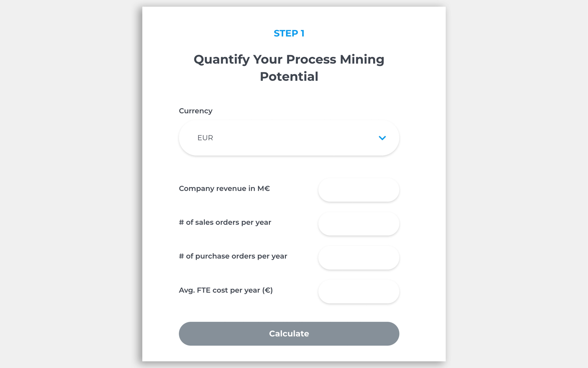
Task: Click the 'Avg. FTE cost per year (€)' label
Action: 226,290
